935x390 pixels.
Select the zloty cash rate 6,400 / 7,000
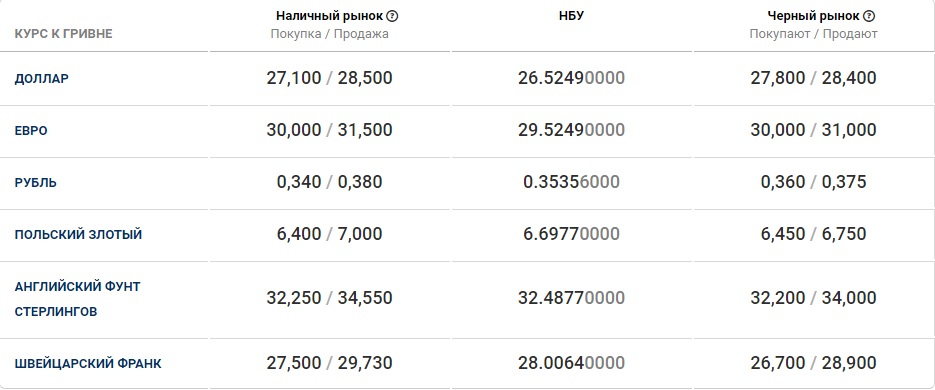(x=329, y=234)
